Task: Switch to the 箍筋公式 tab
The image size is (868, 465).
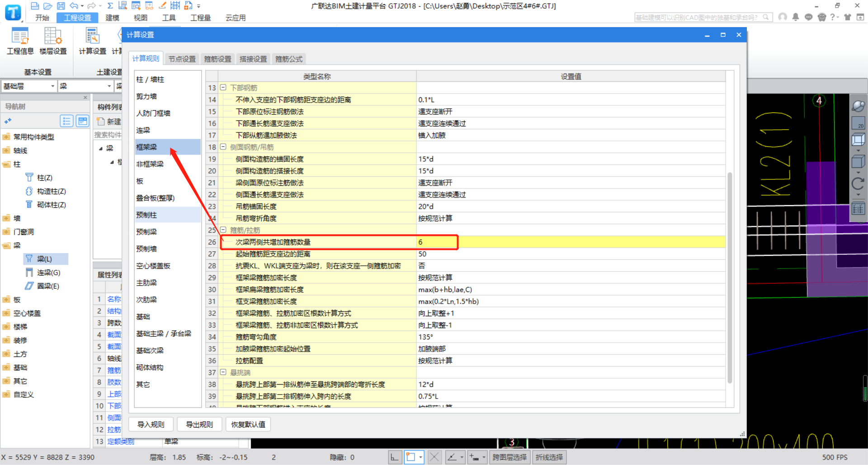Action: (289, 59)
